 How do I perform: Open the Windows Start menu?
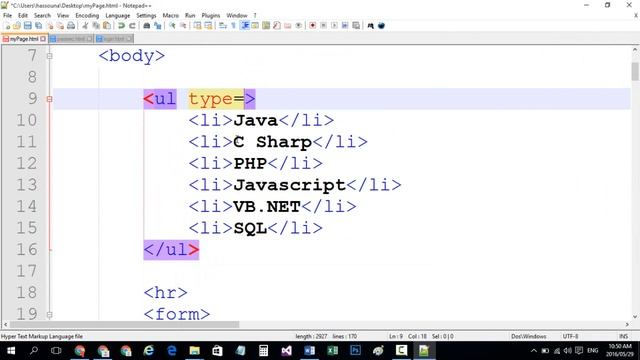tap(11, 351)
